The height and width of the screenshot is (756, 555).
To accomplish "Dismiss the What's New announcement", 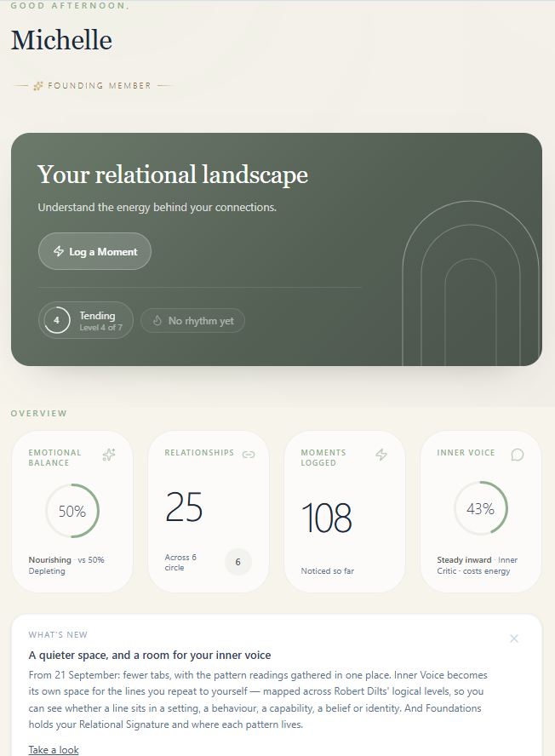I will click(x=514, y=639).
